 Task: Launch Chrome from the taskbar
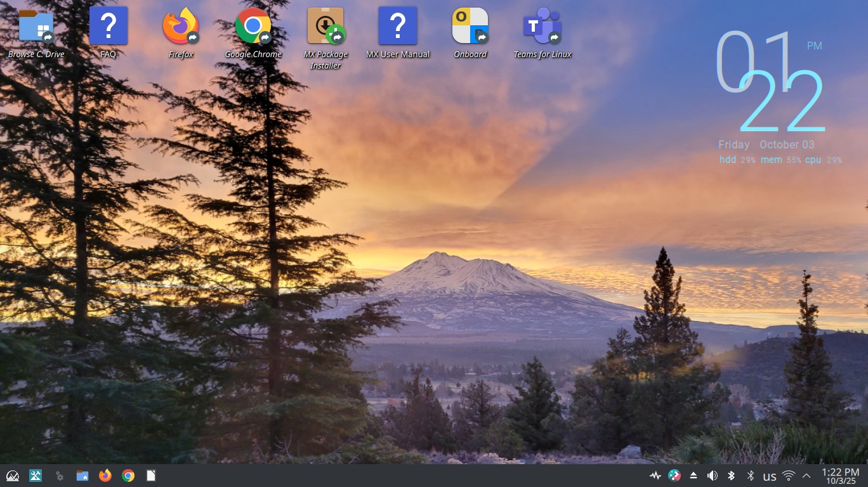[x=128, y=476]
